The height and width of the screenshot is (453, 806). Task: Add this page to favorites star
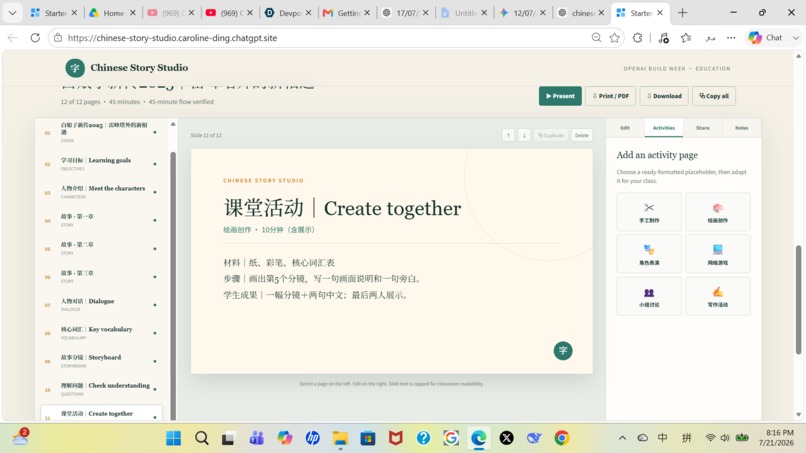point(614,38)
